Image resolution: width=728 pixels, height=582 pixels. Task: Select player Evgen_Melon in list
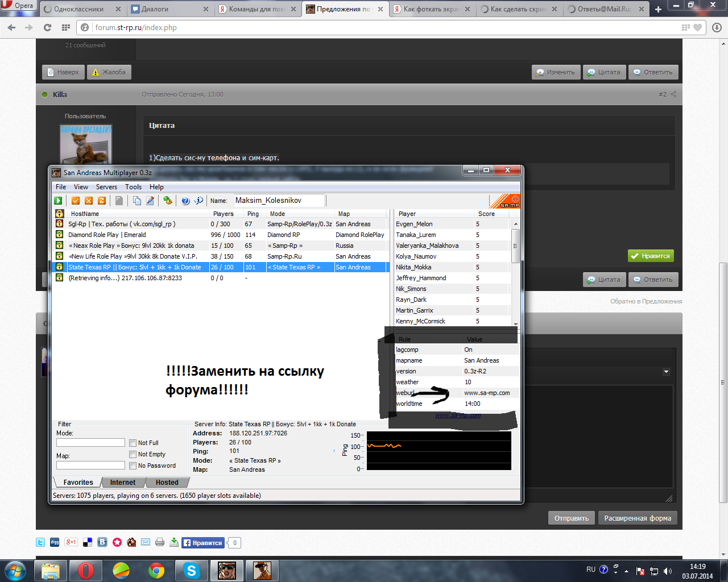(x=414, y=224)
